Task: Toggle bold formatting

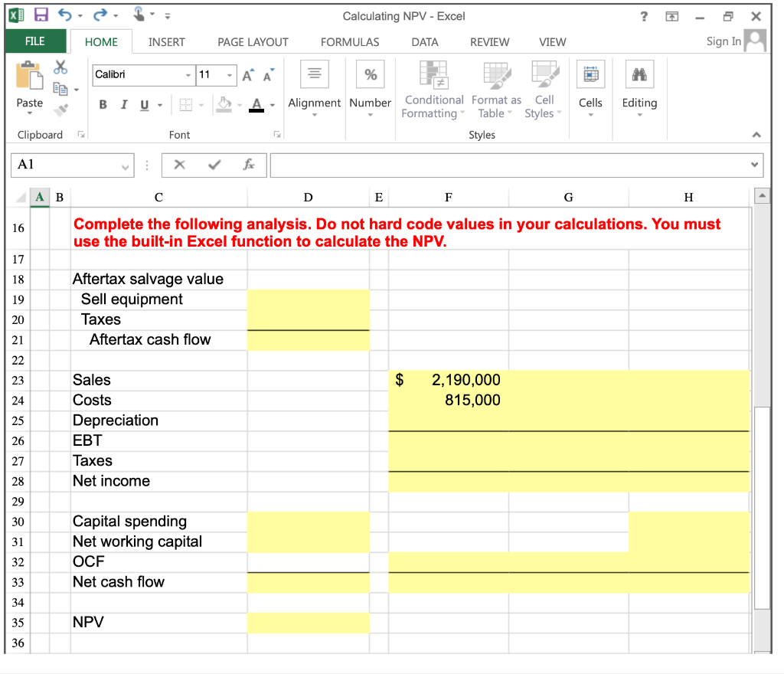Action: 103,104
